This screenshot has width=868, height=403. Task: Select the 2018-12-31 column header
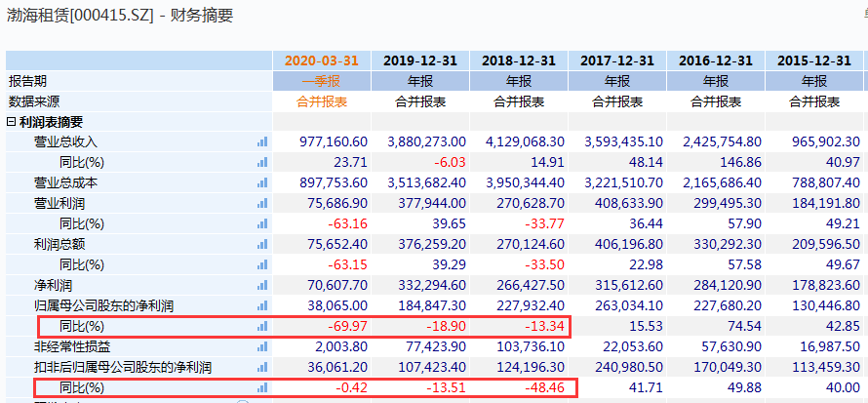[x=519, y=60]
